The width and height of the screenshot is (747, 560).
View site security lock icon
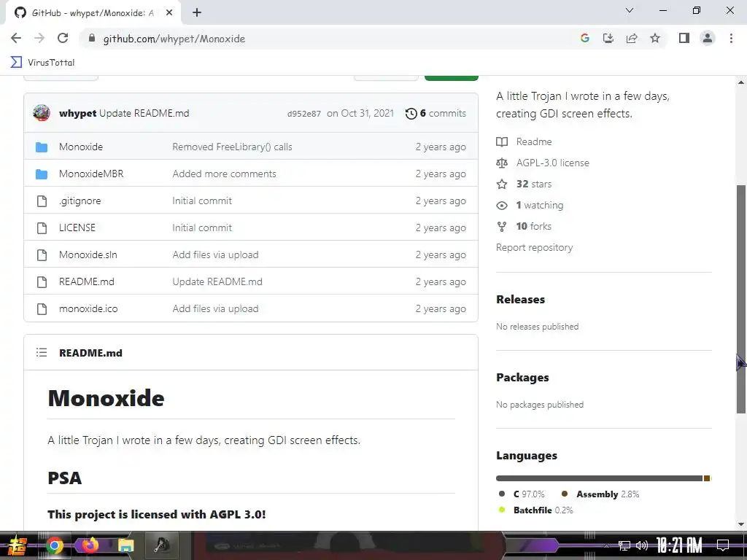(91, 38)
